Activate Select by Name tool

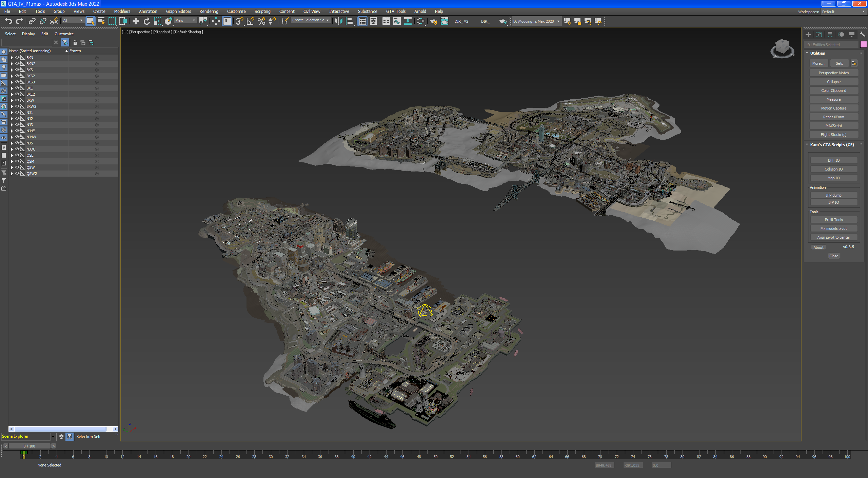pyautogui.click(x=101, y=21)
